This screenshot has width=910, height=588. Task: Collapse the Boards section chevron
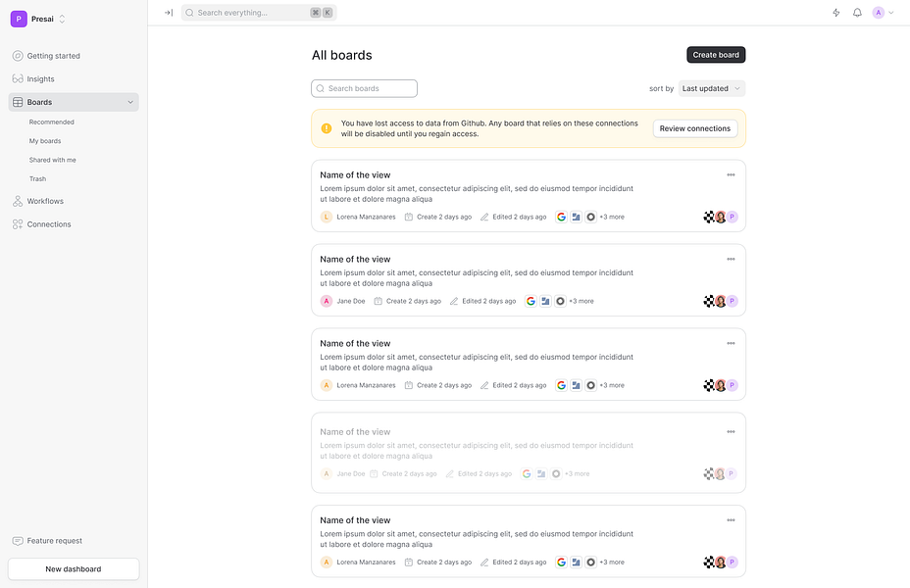pyautogui.click(x=128, y=101)
